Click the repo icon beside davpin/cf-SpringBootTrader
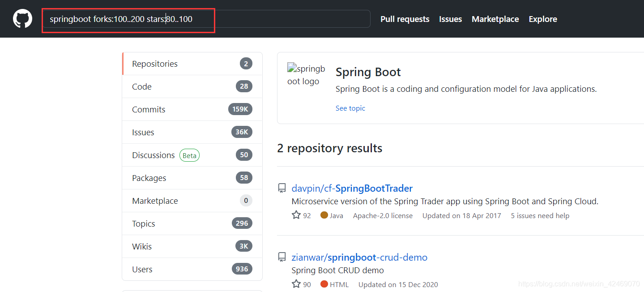Screen dimensions: 644x292 282,188
